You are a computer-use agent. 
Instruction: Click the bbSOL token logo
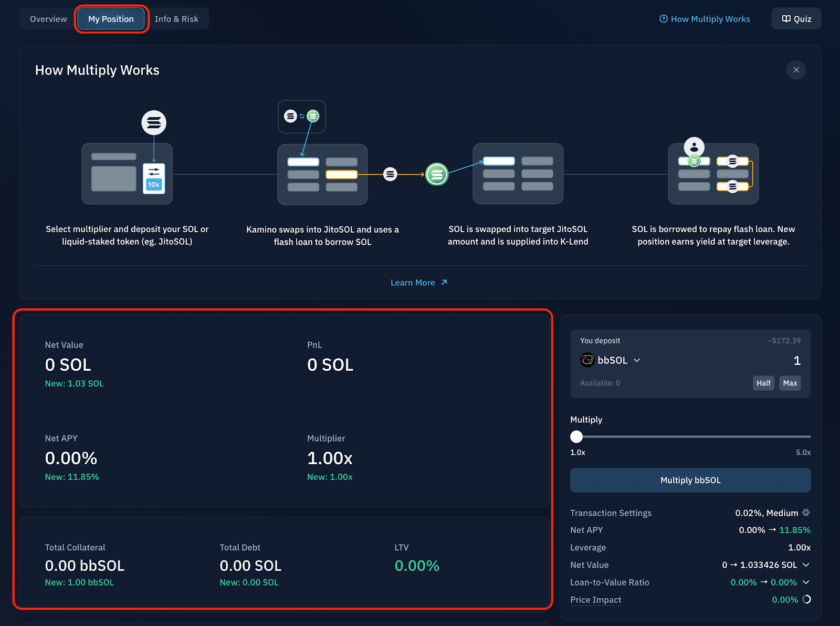[587, 360]
